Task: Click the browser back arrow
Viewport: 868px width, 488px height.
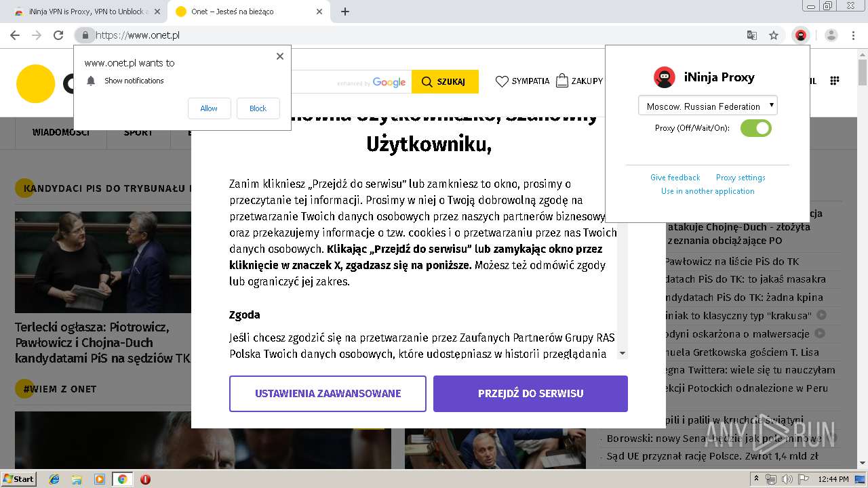Action: pos(14,35)
